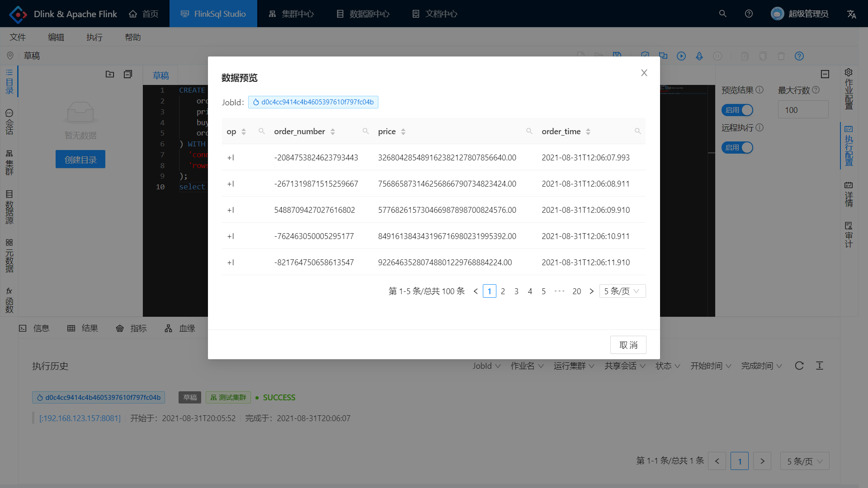Screen dimensions: 868x488
Task: Expand the 状态 filter dropdown
Action: (668, 366)
